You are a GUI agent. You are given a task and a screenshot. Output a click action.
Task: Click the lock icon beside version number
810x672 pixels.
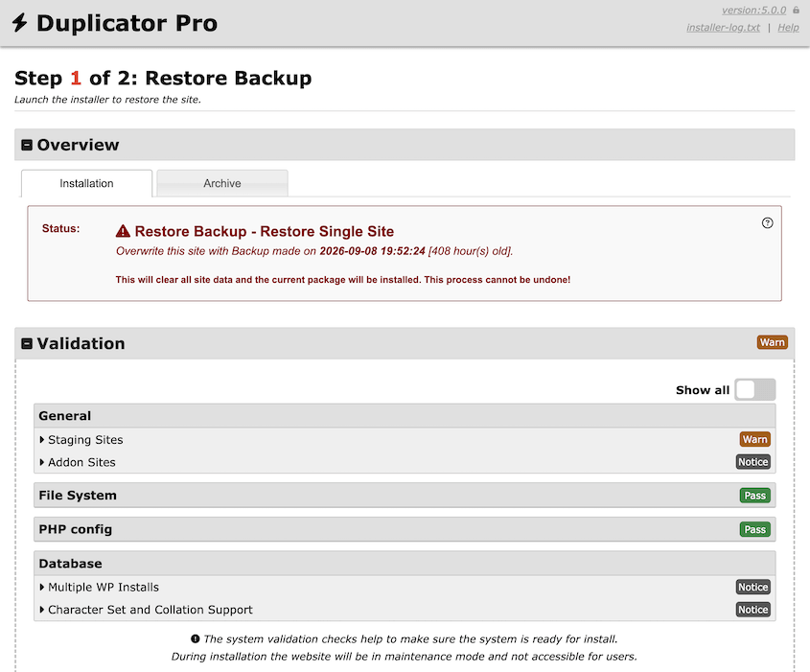click(796, 10)
